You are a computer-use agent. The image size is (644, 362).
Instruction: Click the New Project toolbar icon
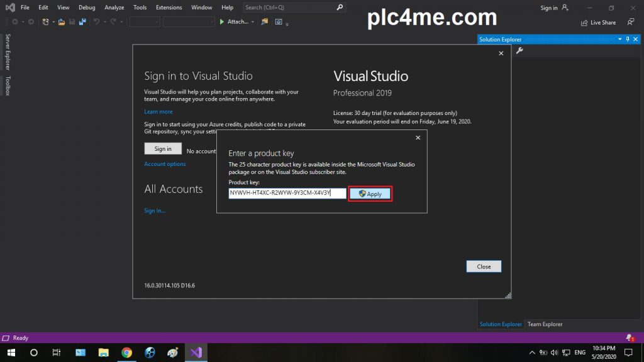[x=46, y=22]
